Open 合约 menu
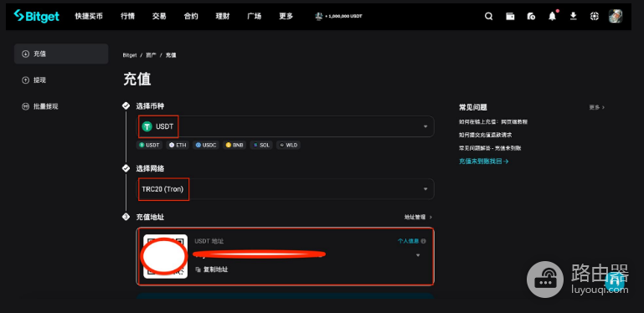The width and height of the screenshot is (644, 313). 191,17
